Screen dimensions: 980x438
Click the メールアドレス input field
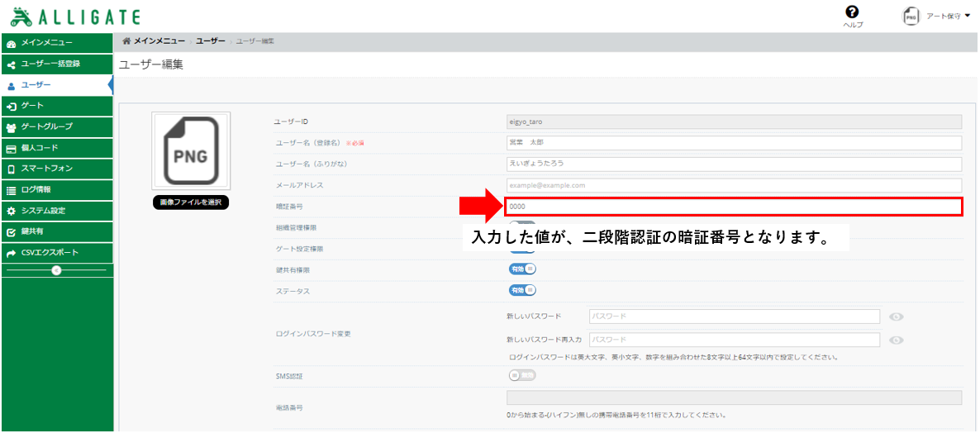click(734, 186)
